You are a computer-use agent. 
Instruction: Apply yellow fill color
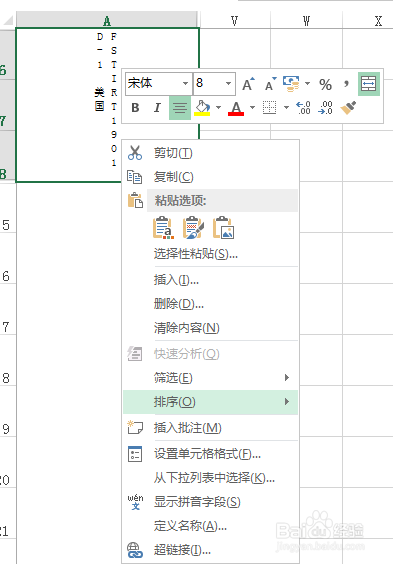coord(202,108)
